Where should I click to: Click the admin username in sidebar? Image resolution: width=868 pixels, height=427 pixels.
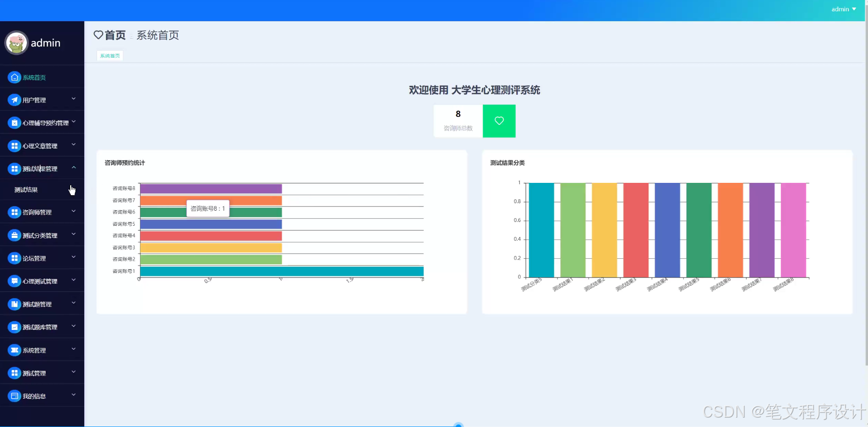click(46, 43)
